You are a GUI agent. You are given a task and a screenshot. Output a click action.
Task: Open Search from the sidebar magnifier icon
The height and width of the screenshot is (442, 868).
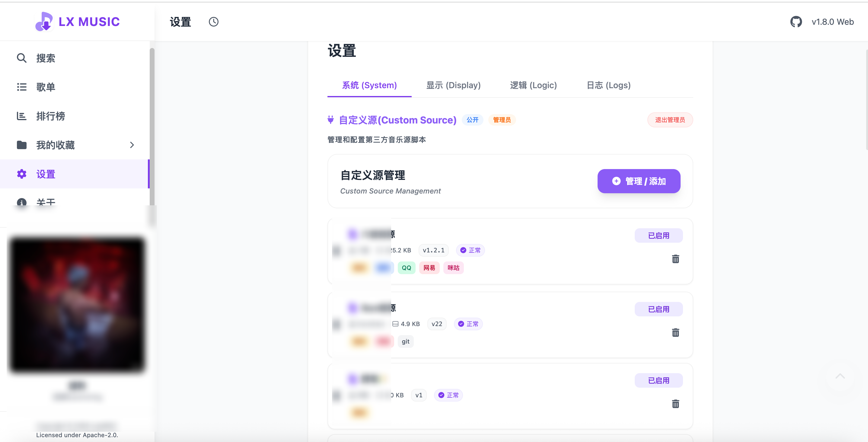(21, 58)
